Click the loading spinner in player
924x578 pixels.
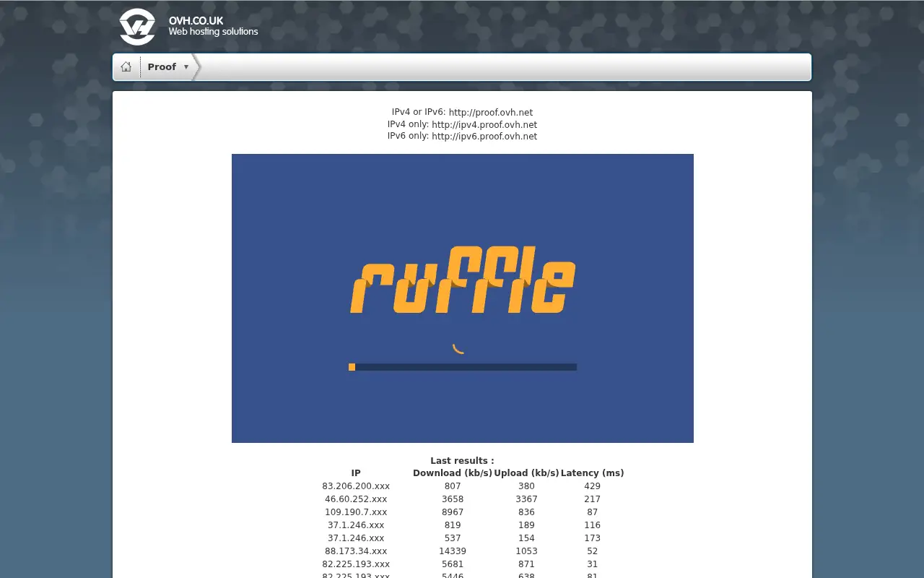(x=458, y=349)
